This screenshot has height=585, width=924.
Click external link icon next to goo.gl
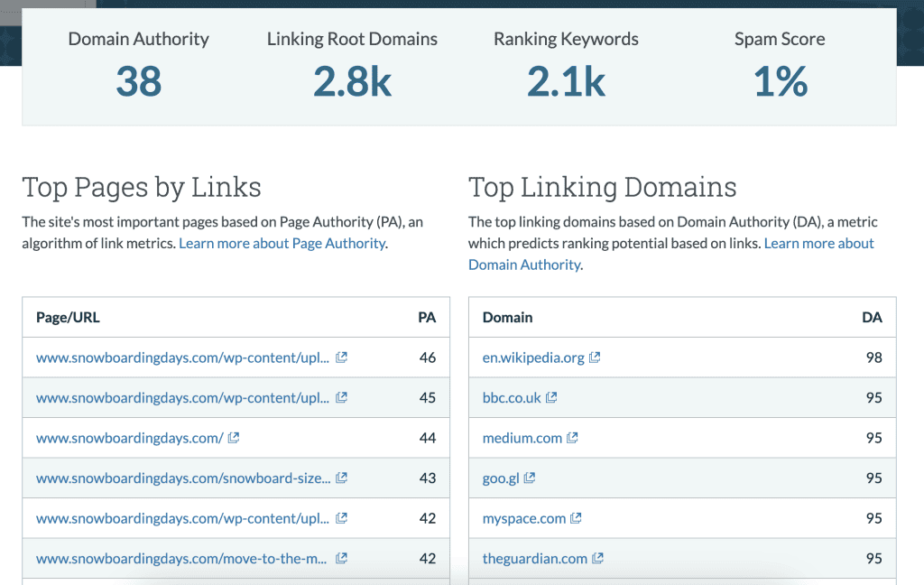[x=529, y=478]
